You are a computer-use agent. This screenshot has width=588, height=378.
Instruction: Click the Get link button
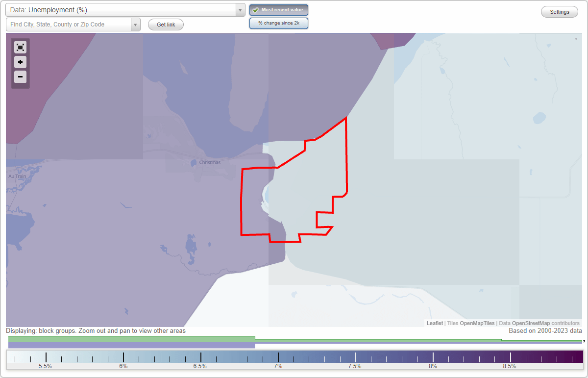[x=166, y=25]
